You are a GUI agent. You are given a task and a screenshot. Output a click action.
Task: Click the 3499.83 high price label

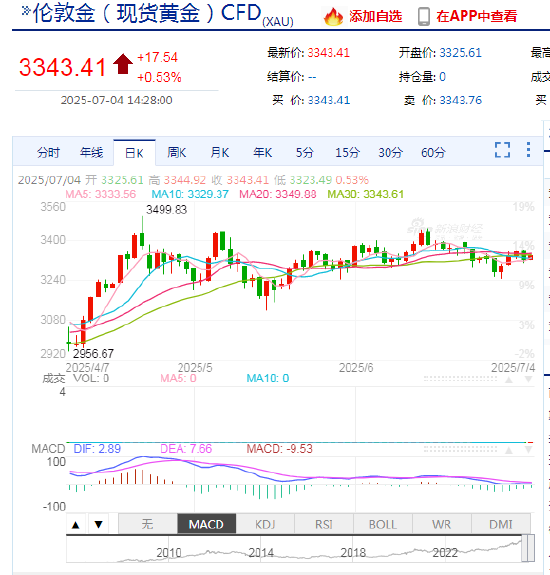166,210
